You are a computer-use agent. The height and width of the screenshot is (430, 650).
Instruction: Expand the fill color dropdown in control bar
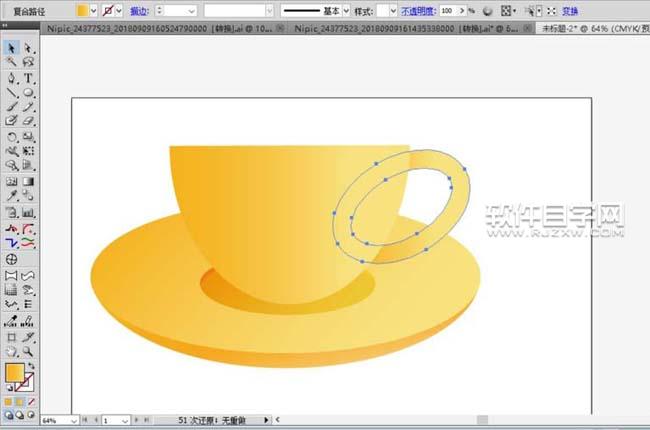94,9
